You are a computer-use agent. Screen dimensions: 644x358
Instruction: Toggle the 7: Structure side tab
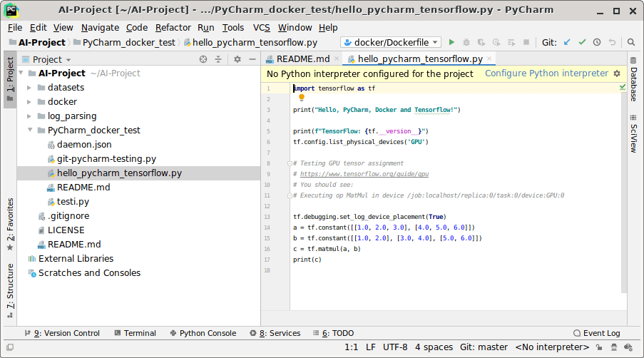tap(10, 291)
